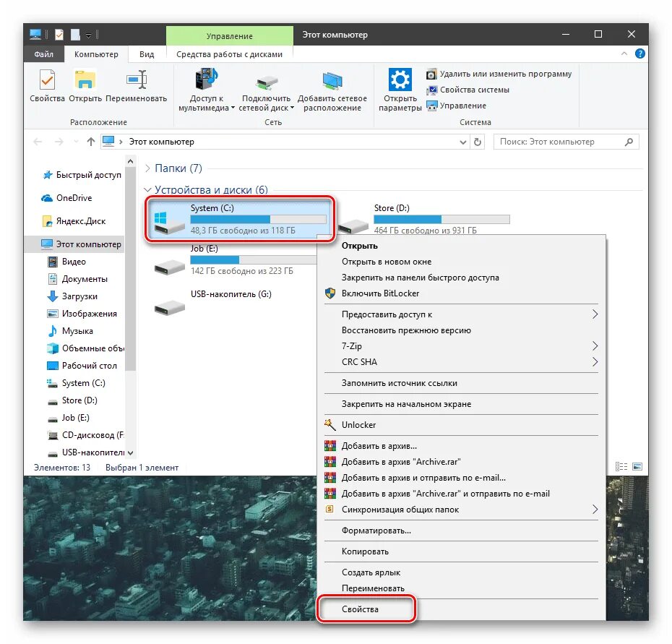672x644 pixels.
Task: Select Store (D:) in sidebar tree
Action: 72,400
